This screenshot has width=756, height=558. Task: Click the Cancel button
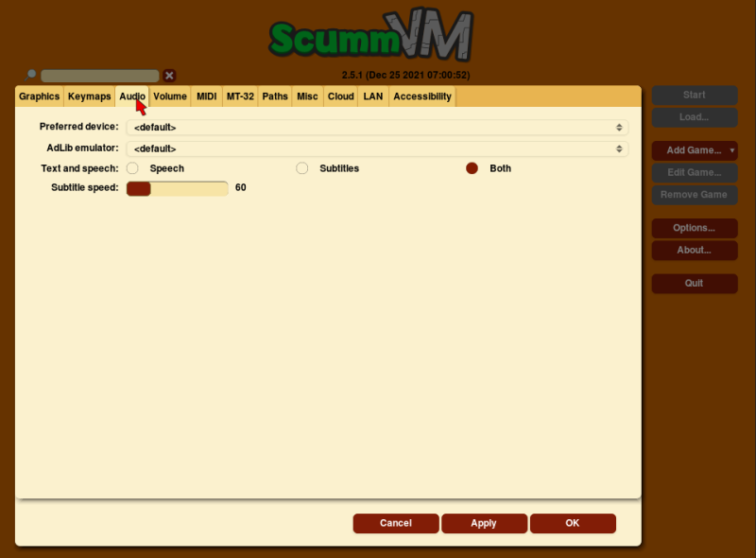pos(396,523)
